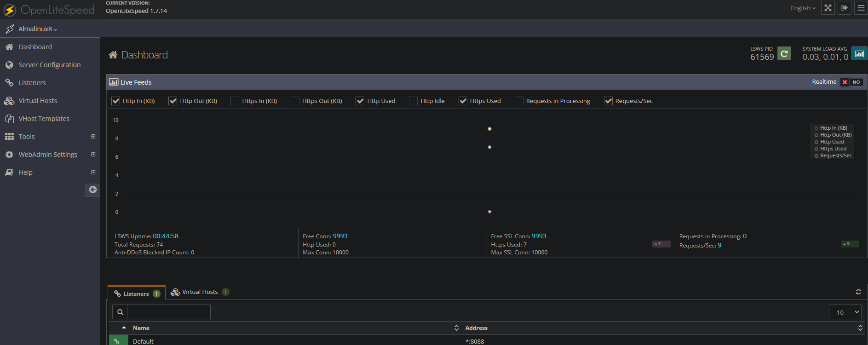Viewport: 868px width, 345px height.
Task: Open the hamburger menu icon
Action: [861, 8]
